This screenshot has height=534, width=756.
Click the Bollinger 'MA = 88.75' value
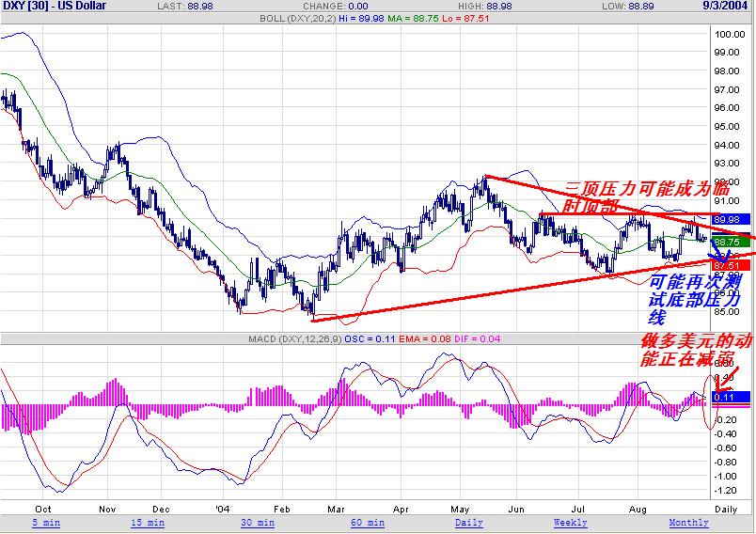413,19
